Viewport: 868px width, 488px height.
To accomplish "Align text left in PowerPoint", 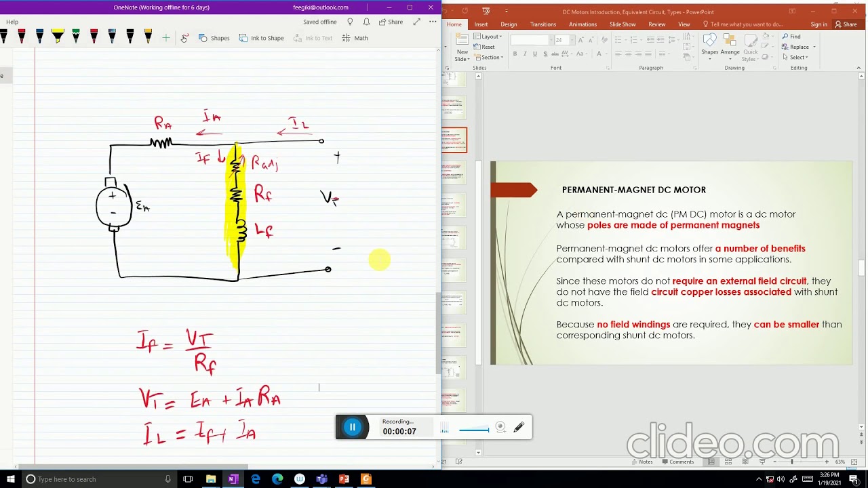I will (618, 54).
